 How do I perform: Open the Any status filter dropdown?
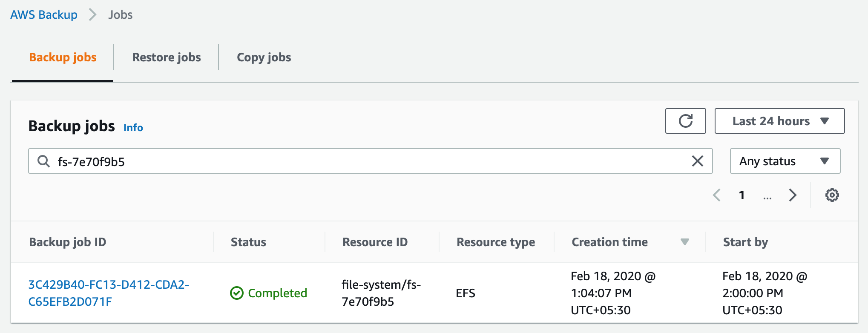(785, 161)
